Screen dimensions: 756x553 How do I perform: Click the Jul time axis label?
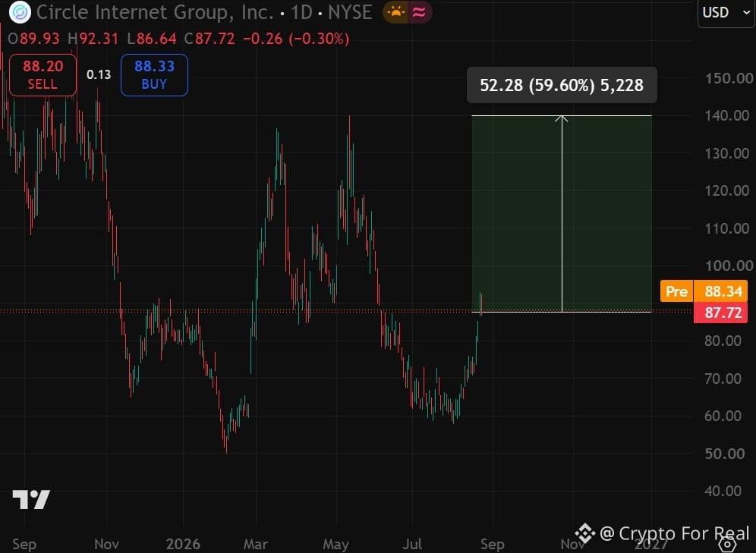point(412,545)
